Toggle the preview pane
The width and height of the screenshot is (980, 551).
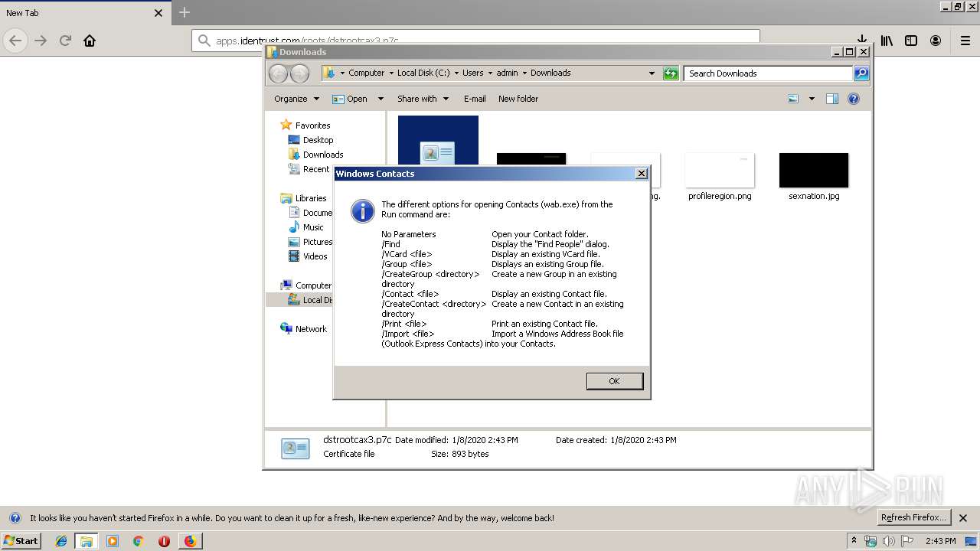pos(832,99)
